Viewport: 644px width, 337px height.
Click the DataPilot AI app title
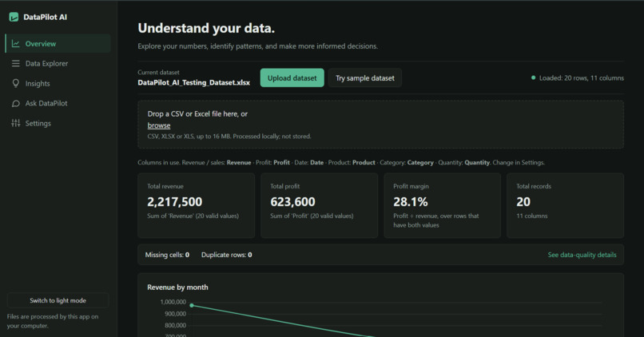click(46, 17)
